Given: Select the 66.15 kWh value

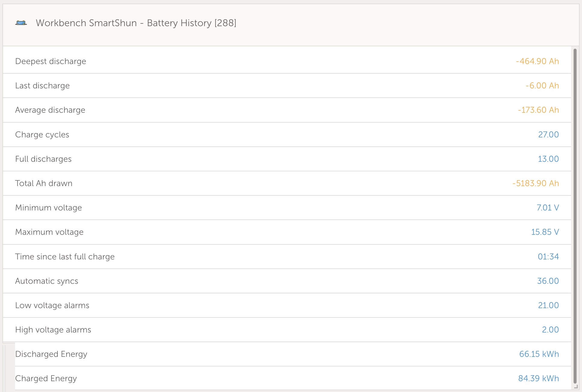Looking at the screenshot, I should pos(539,354).
